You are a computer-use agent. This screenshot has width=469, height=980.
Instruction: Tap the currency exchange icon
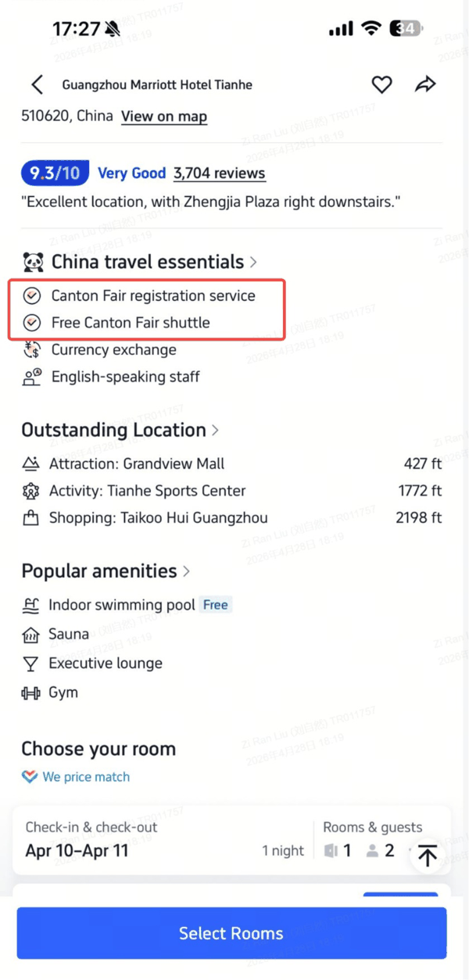[32, 350]
